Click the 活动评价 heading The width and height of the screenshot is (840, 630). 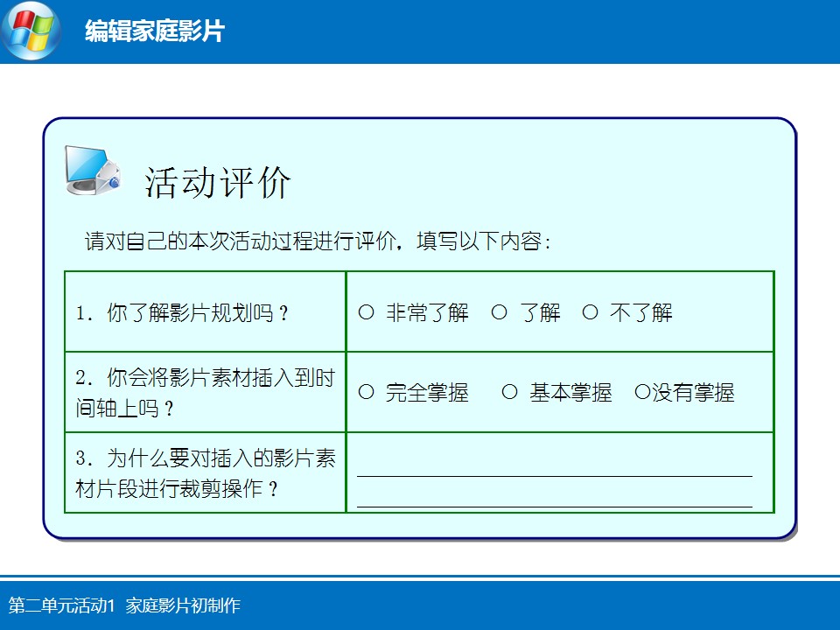coord(218,183)
